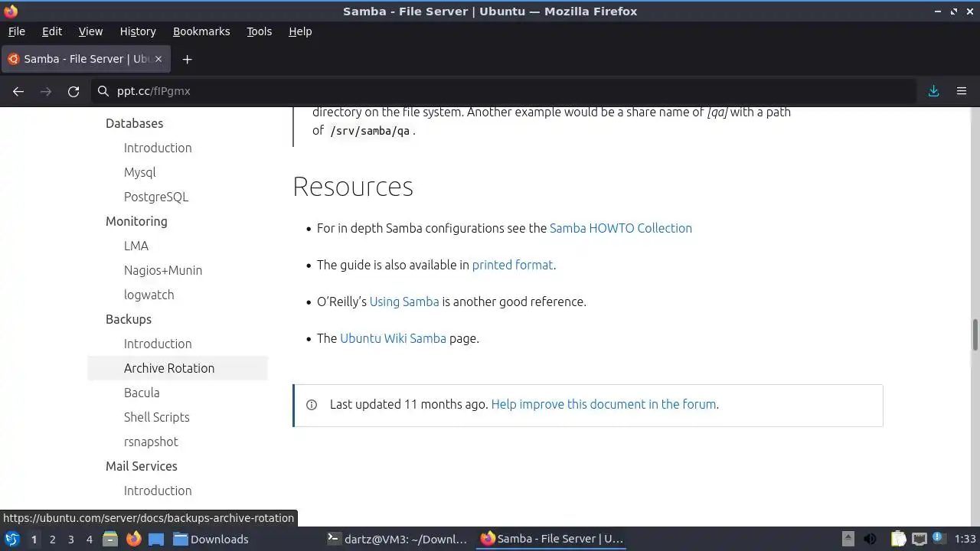Open Introduction under Databases

[x=158, y=148]
